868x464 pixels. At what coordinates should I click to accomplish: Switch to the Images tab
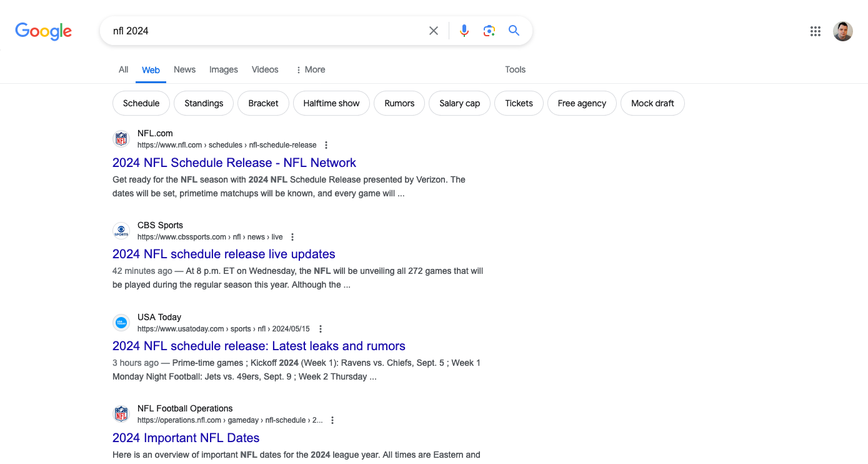click(x=224, y=69)
